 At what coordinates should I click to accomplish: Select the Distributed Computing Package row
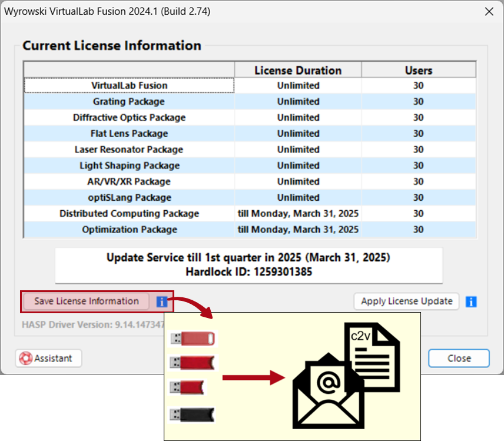[250, 213]
